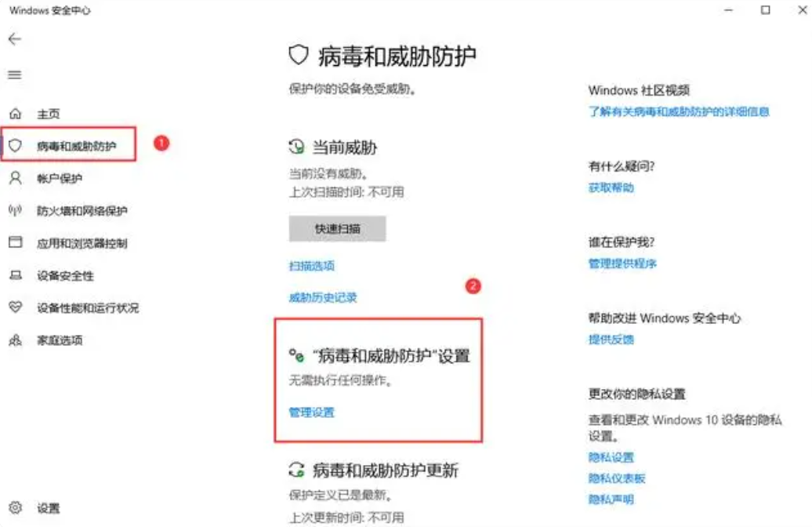
Task: Close the Windows 安全中心 window
Action: pos(802,10)
